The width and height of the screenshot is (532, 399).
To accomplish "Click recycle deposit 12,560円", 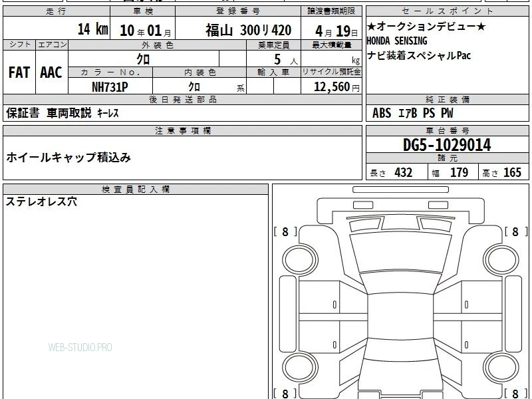I will click(336, 87).
